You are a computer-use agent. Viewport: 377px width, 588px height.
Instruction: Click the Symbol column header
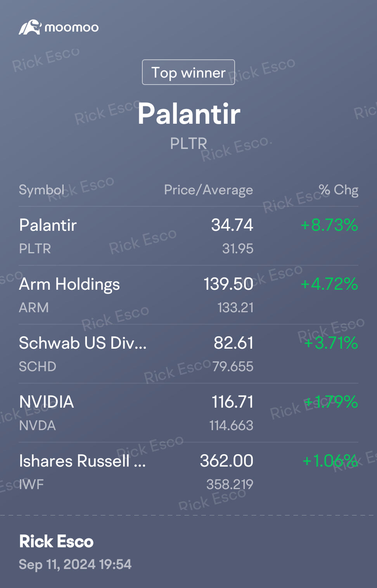tap(42, 190)
